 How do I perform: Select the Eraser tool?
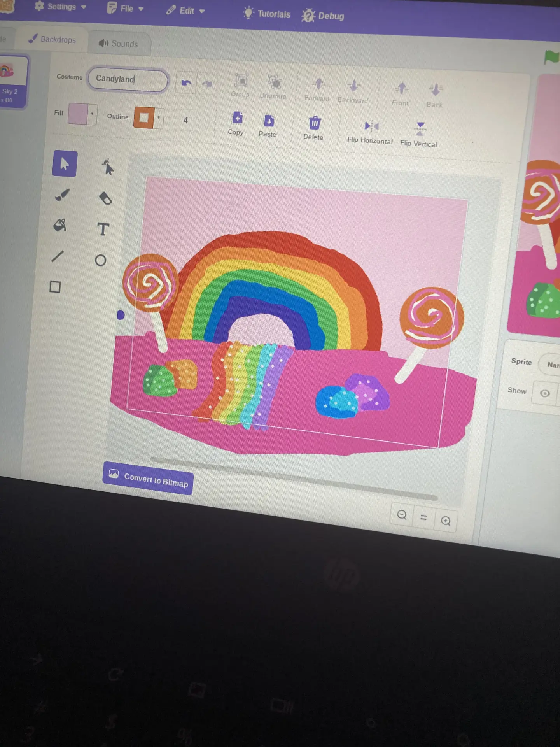(105, 198)
